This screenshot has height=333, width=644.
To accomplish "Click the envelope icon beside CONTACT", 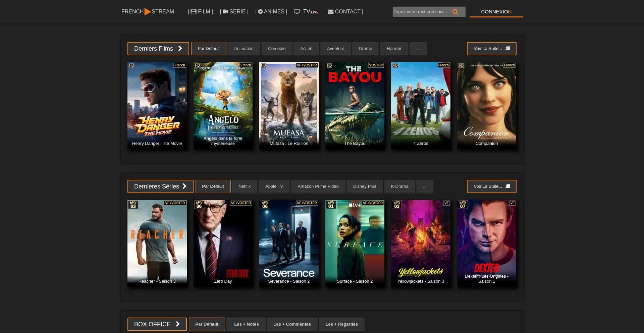I will [x=331, y=12].
